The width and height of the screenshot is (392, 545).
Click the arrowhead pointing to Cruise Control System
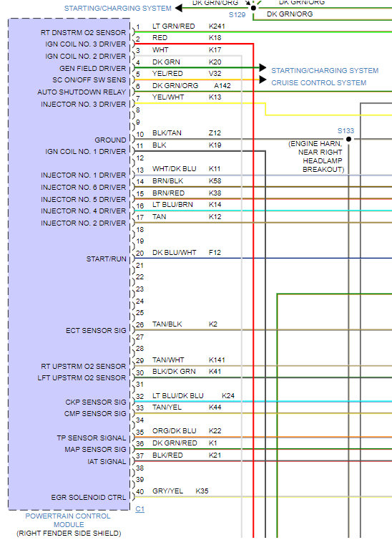pos(263,79)
